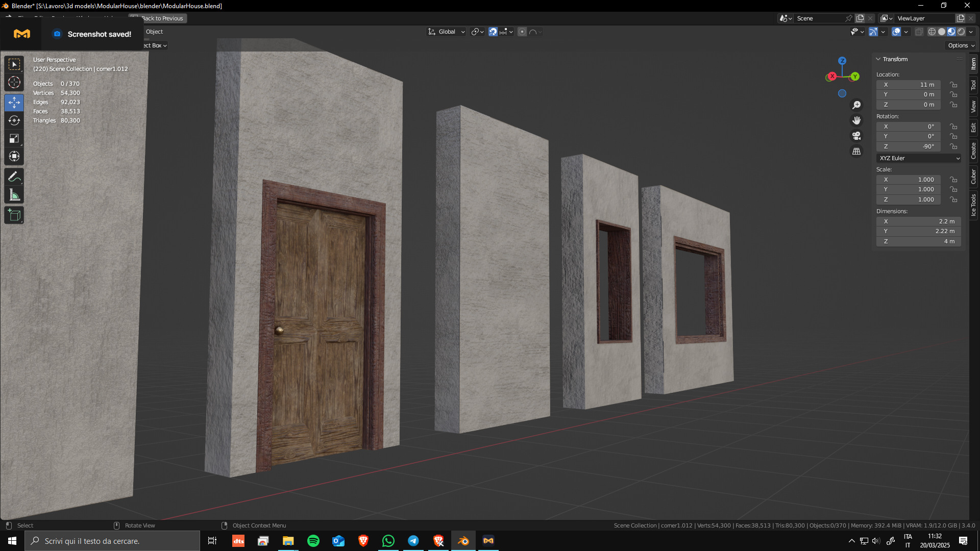980x551 pixels.
Task: Select the Select Box tool
Action: [x=14, y=64]
